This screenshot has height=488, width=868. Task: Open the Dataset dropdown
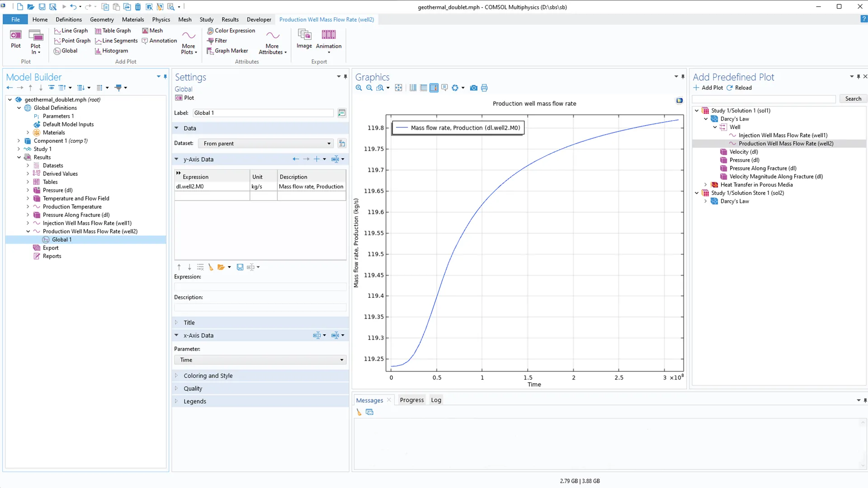[266, 144]
